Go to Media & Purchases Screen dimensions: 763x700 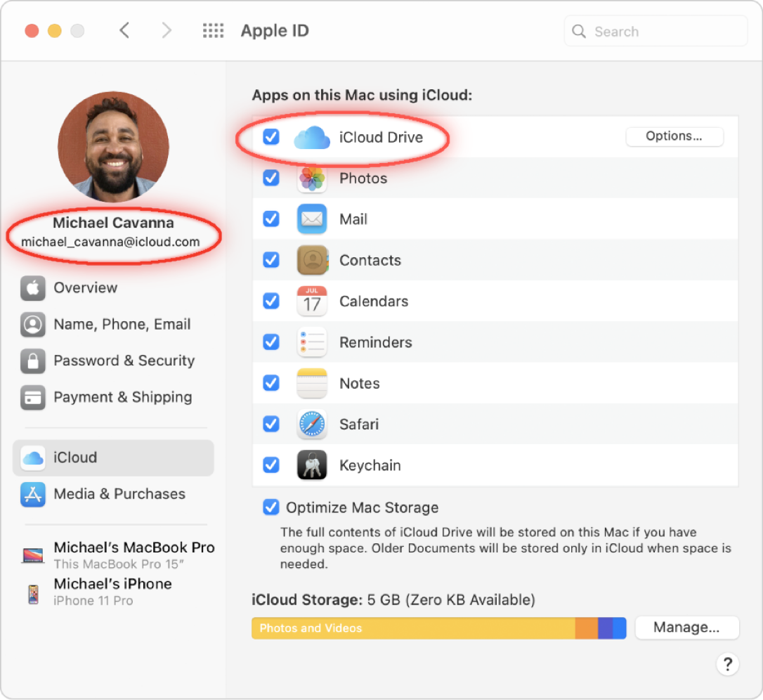[119, 494]
